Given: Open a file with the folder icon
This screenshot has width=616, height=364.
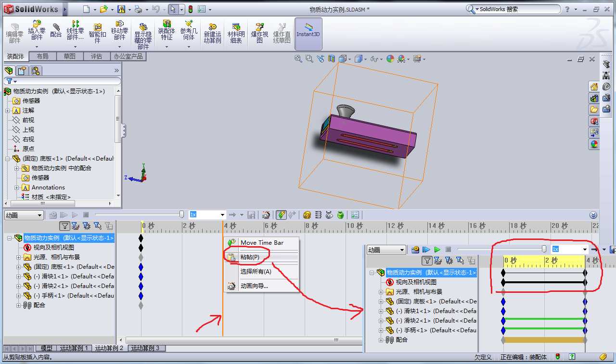Looking at the screenshot, I should point(103,9).
